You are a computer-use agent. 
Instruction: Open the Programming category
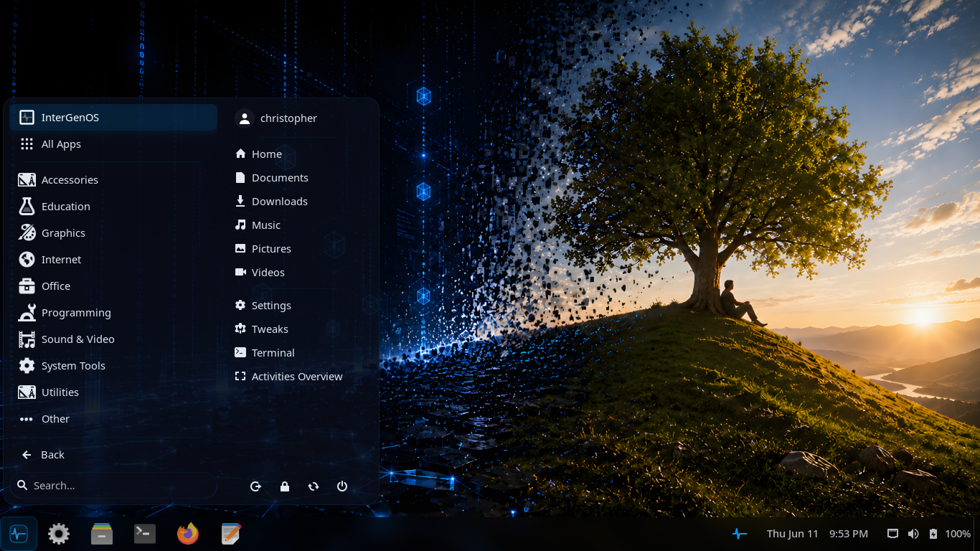coord(113,313)
